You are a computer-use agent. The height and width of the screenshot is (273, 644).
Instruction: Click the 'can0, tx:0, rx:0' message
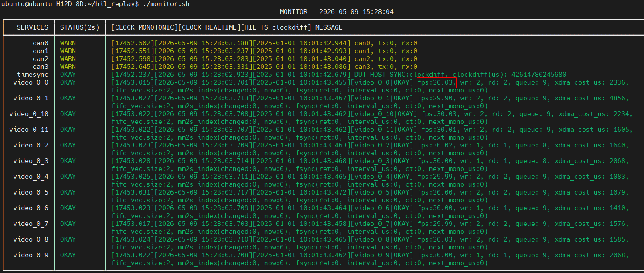coord(386,43)
